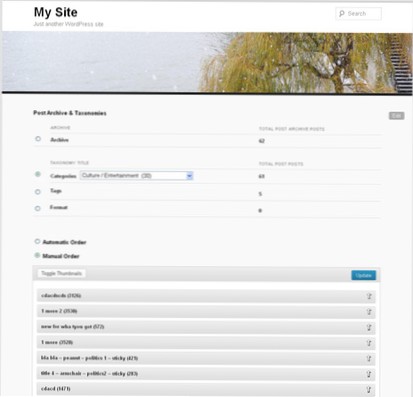This screenshot has width=413, height=397.
Task: Click the Tags post count 5
Action: pos(260,194)
